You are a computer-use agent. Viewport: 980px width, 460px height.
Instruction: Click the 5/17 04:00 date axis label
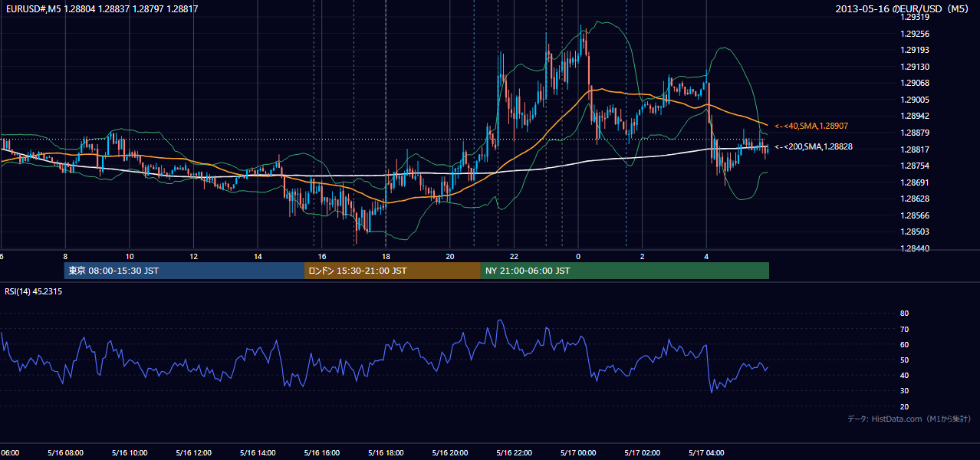pos(705,452)
